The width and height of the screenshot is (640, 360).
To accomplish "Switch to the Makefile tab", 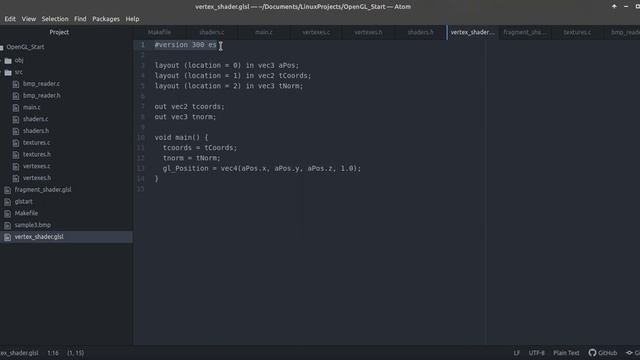I will tap(159, 32).
